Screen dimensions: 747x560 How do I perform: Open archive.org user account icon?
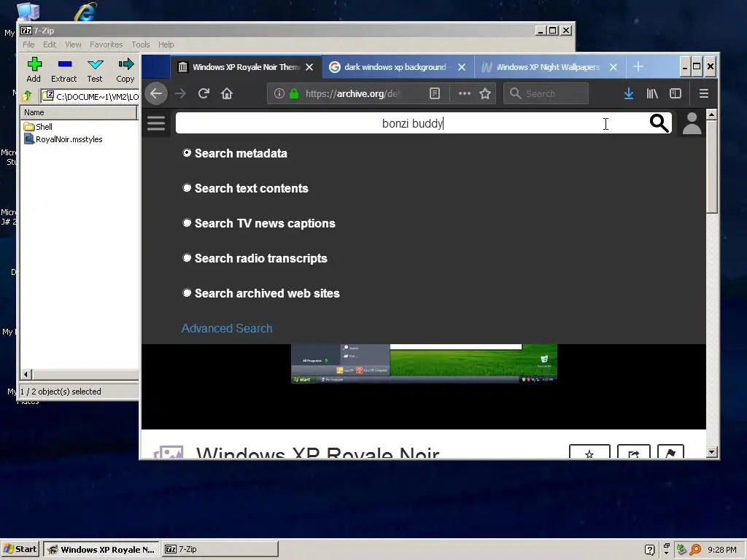[692, 123]
